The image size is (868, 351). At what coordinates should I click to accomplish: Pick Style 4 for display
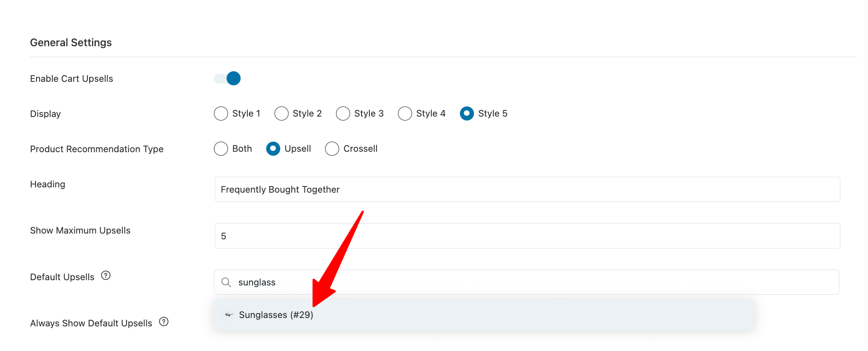coord(405,113)
